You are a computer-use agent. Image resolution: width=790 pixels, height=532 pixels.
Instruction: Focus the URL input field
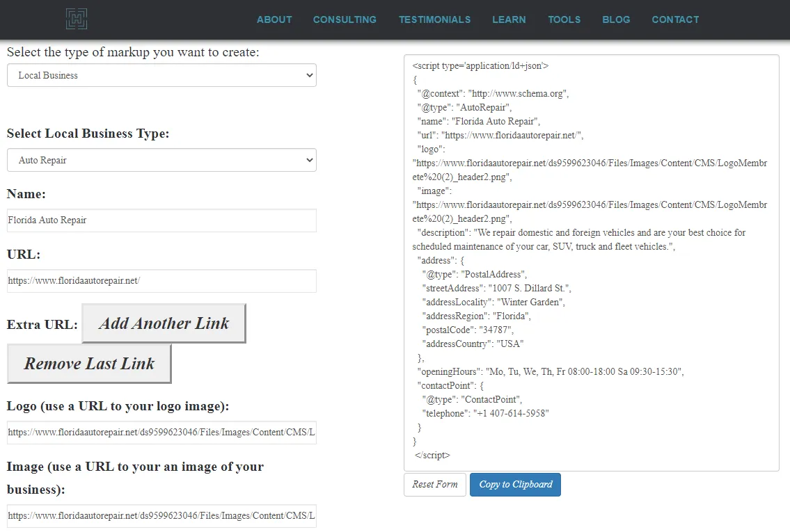pyautogui.click(x=161, y=281)
